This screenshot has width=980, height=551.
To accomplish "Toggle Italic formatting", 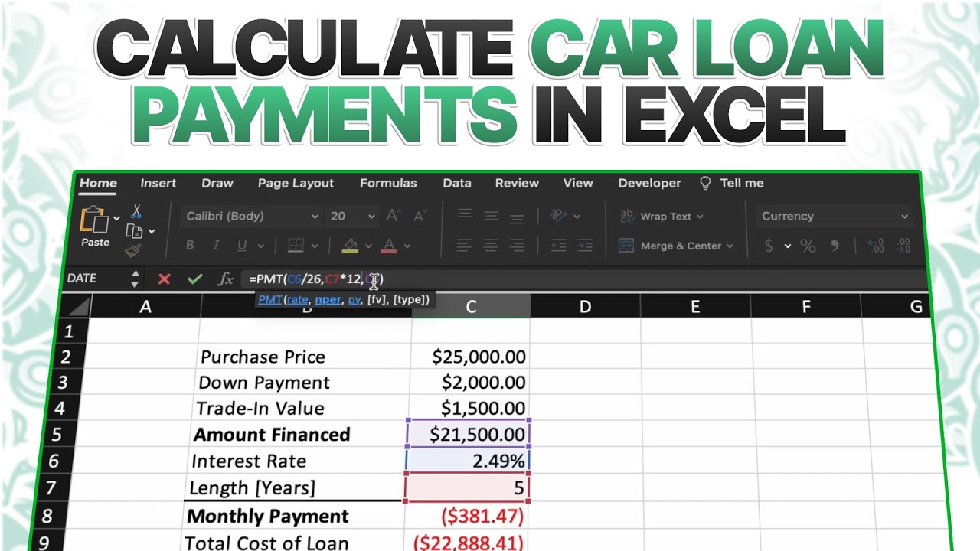I will point(216,246).
